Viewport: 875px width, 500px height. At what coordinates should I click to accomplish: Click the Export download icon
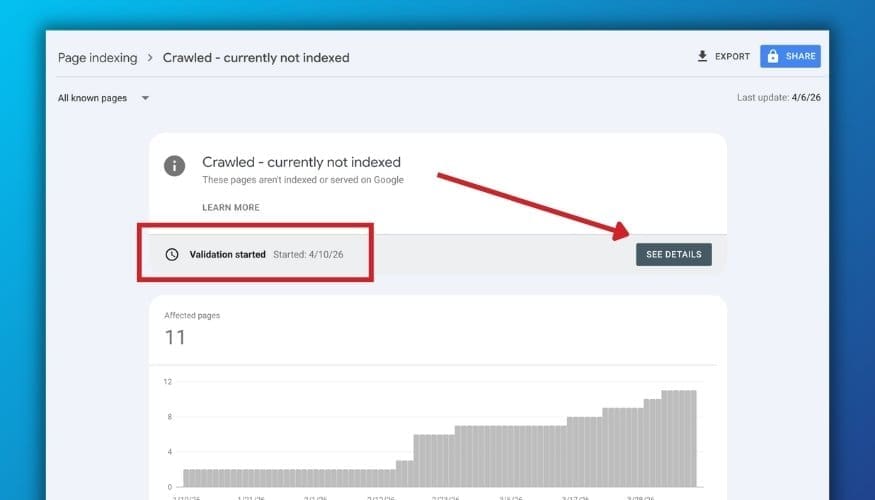pos(703,56)
